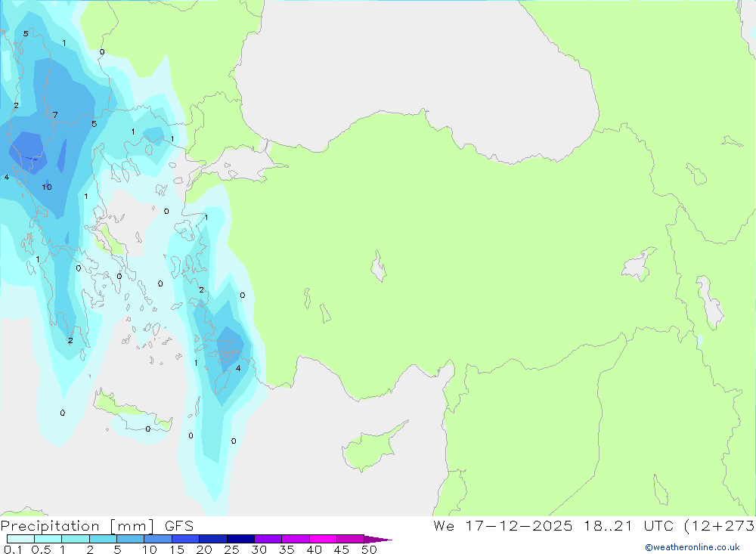Select the 'GFS' model label
Screen dimensions: 756x554
pos(179,525)
